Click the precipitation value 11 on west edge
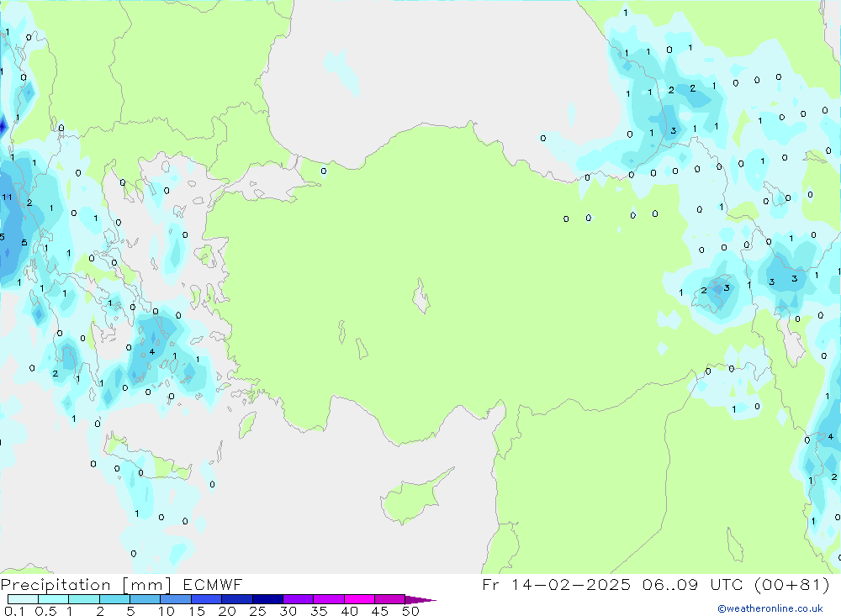The image size is (841, 616). tap(7, 197)
